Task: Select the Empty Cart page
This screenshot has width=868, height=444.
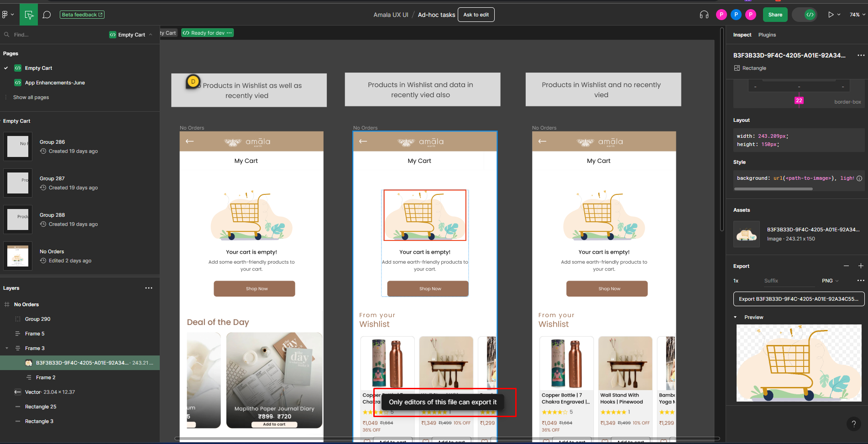Action: (39, 68)
